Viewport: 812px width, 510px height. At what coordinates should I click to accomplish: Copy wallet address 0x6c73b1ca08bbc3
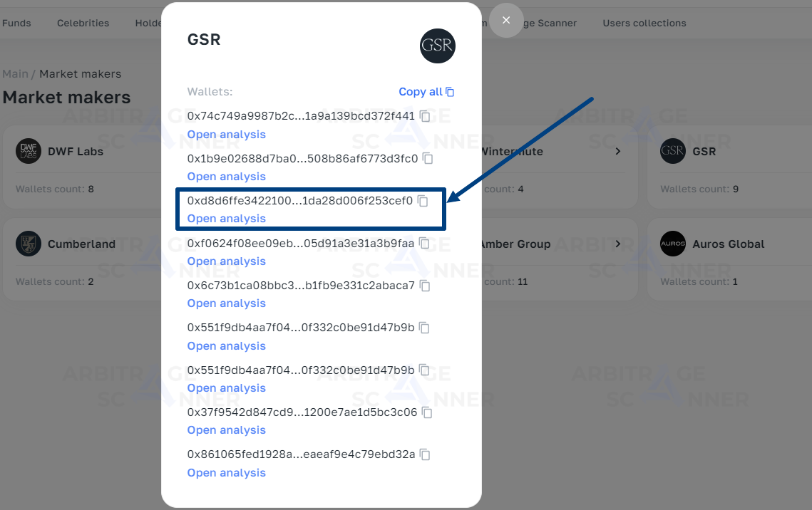point(425,286)
